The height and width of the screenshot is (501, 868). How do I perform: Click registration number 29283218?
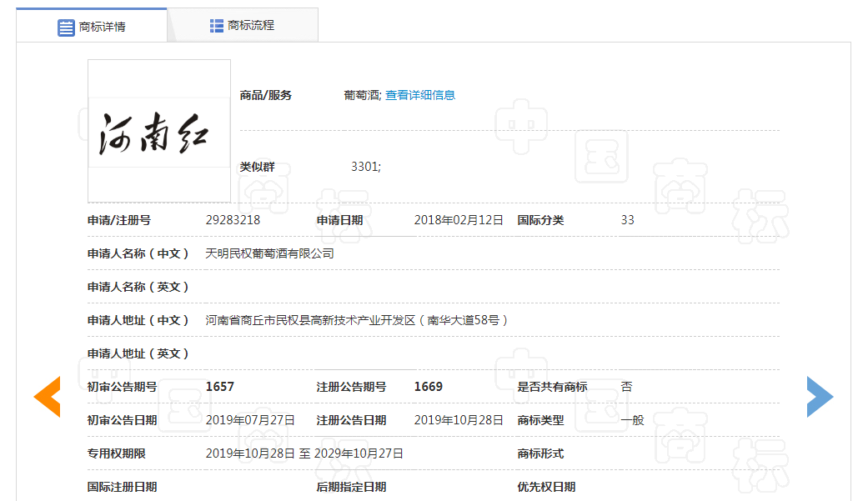pyautogui.click(x=233, y=220)
